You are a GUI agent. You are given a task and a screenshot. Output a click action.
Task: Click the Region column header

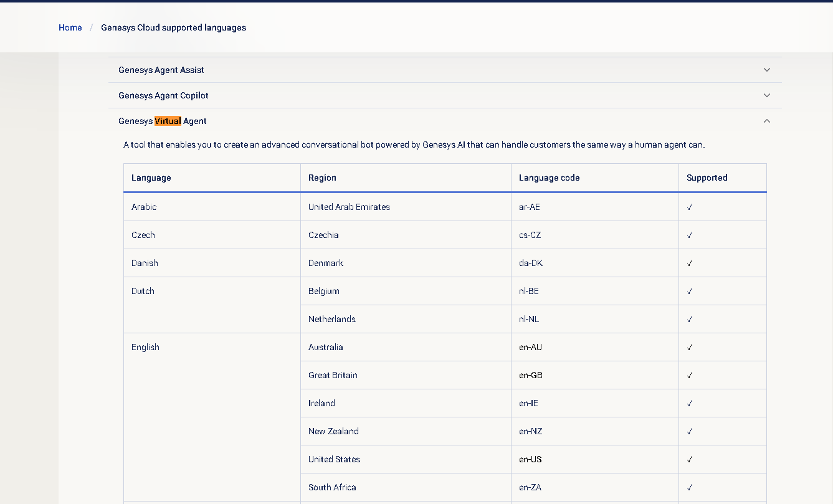pyautogui.click(x=322, y=178)
